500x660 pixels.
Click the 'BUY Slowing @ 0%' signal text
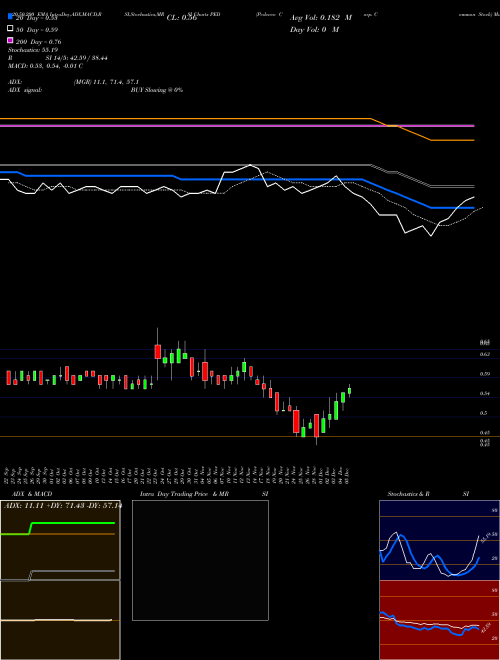[157, 90]
